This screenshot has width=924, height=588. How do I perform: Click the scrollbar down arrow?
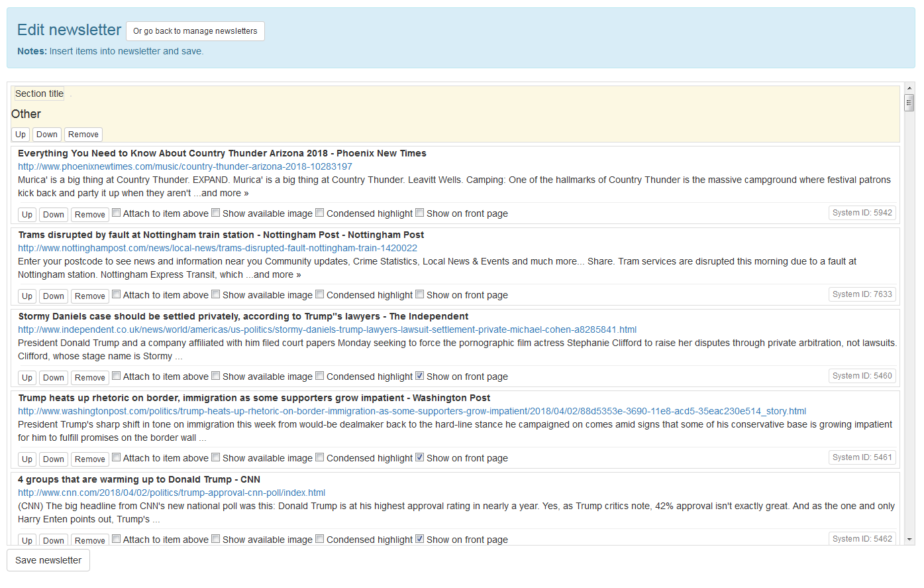(909, 540)
